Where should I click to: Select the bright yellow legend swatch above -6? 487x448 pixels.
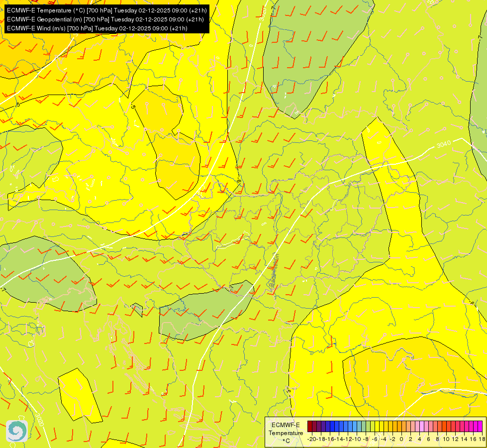tap(377, 426)
